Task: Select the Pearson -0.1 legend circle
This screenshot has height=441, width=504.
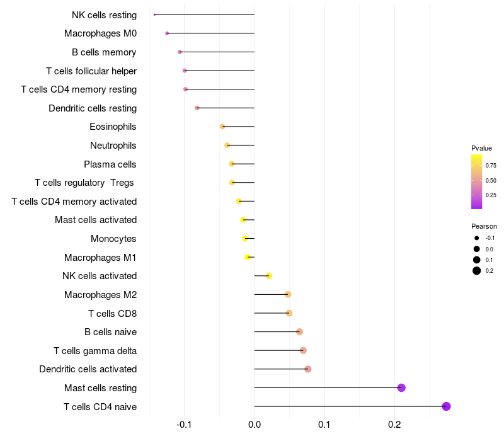Action: point(476,238)
